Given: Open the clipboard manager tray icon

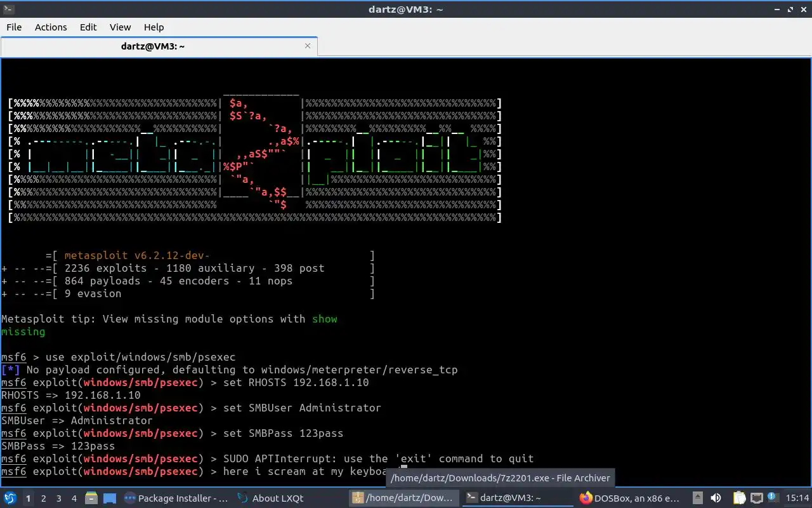Looking at the screenshot, I should click(x=740, y=498).
